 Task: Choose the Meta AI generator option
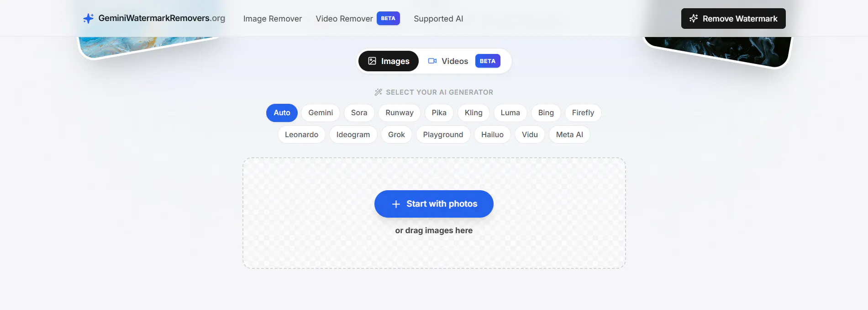[569, 135]
